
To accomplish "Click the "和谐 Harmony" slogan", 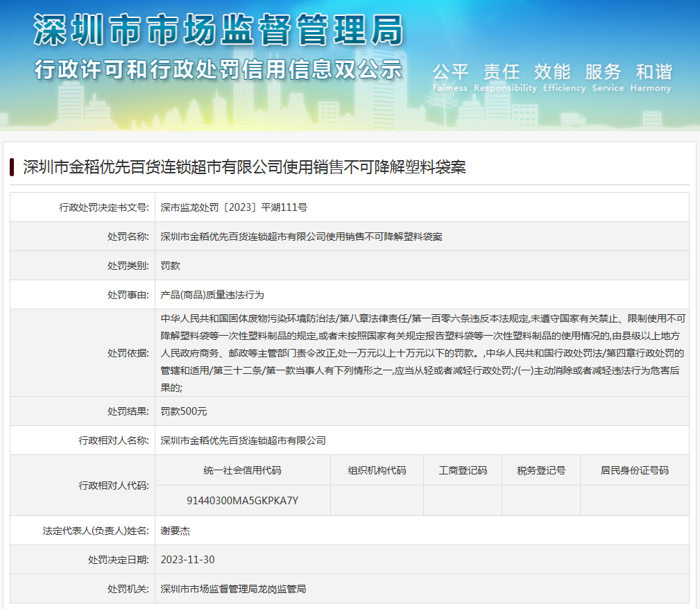I will (651, 78).
